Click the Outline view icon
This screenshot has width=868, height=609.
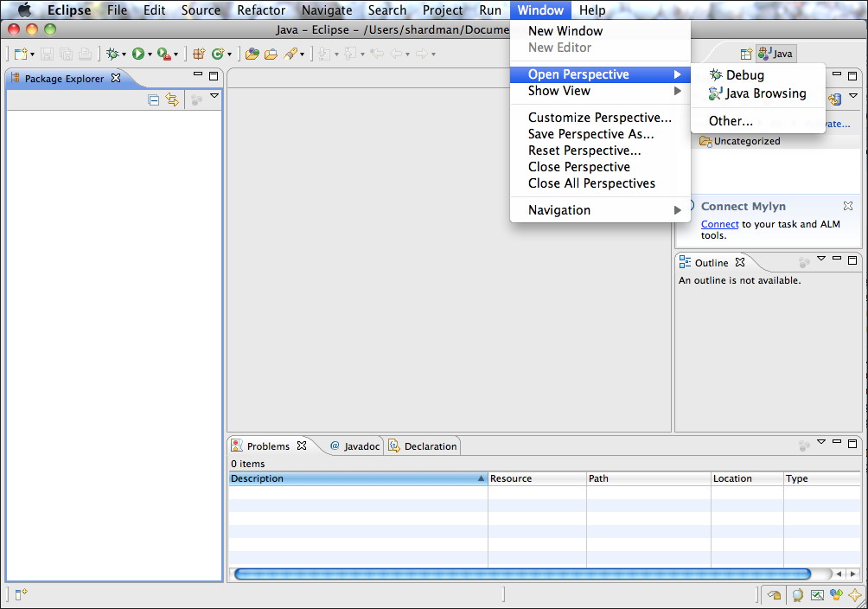pos(685,262)
